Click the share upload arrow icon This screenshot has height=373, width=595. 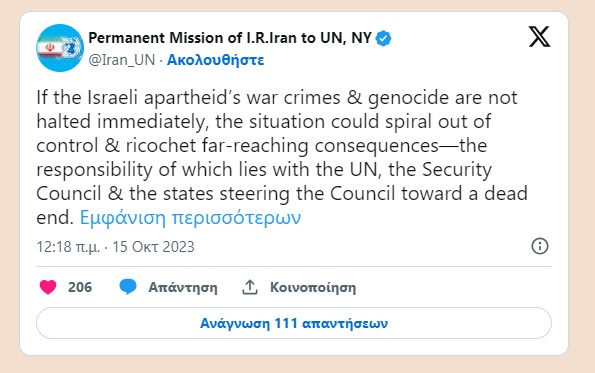250,287
